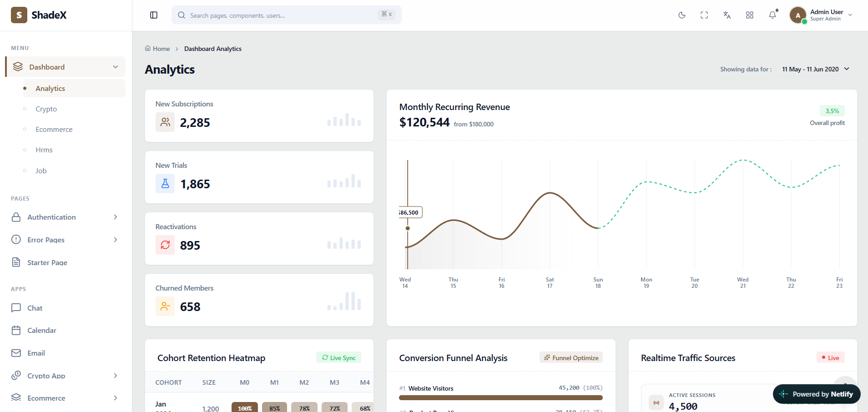The height and width of the screenshot is (412, 868).
Task: Expand the Crypto App chevron
Action: point(116,376)
